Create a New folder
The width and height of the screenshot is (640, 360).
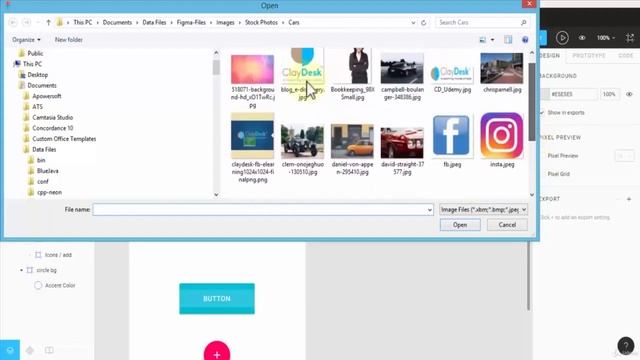tap(69, 40)
